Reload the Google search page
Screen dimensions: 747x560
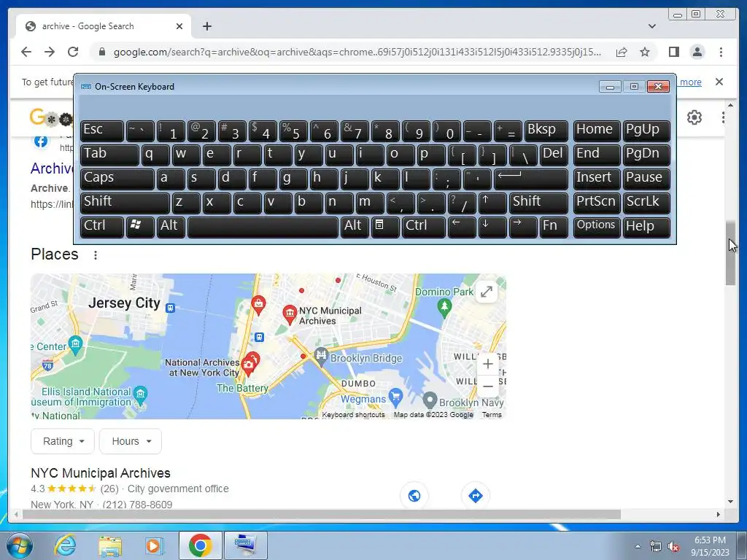pyautogui.click(x=73, y=52)
